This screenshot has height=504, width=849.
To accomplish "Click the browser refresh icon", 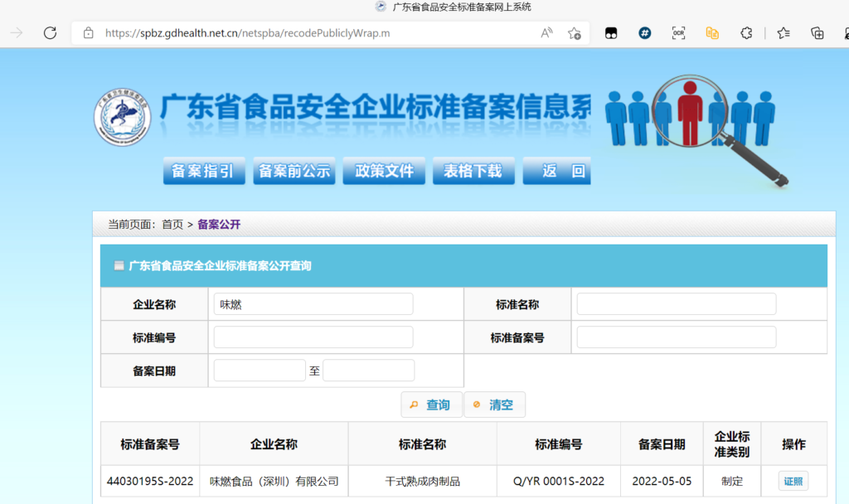I will [x=50, y=33].
